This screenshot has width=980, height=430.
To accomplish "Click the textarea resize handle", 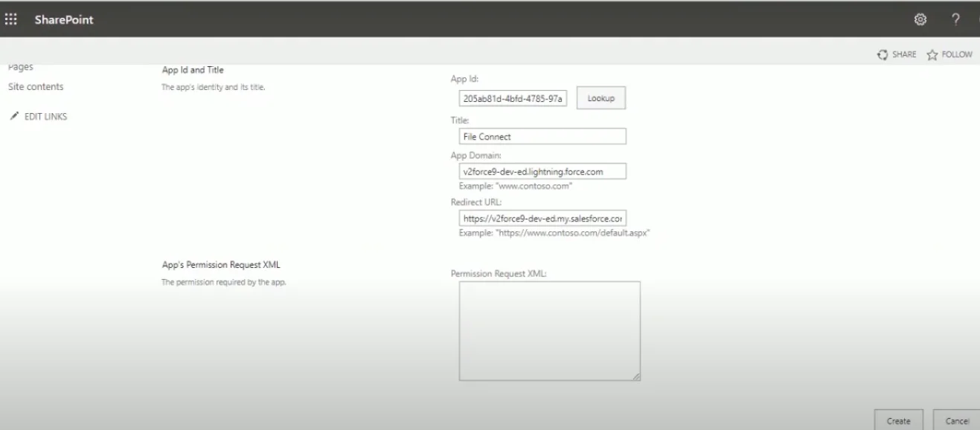I will pos(636,376).
